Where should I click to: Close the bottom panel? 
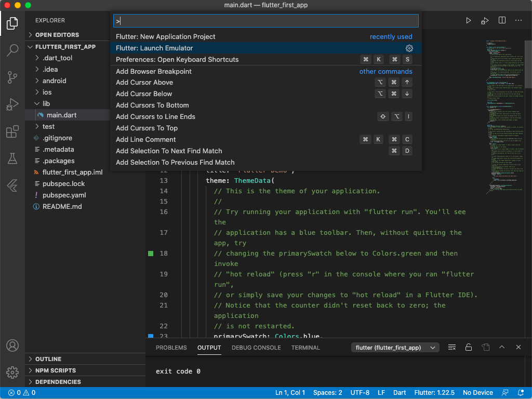click(518, 347)
